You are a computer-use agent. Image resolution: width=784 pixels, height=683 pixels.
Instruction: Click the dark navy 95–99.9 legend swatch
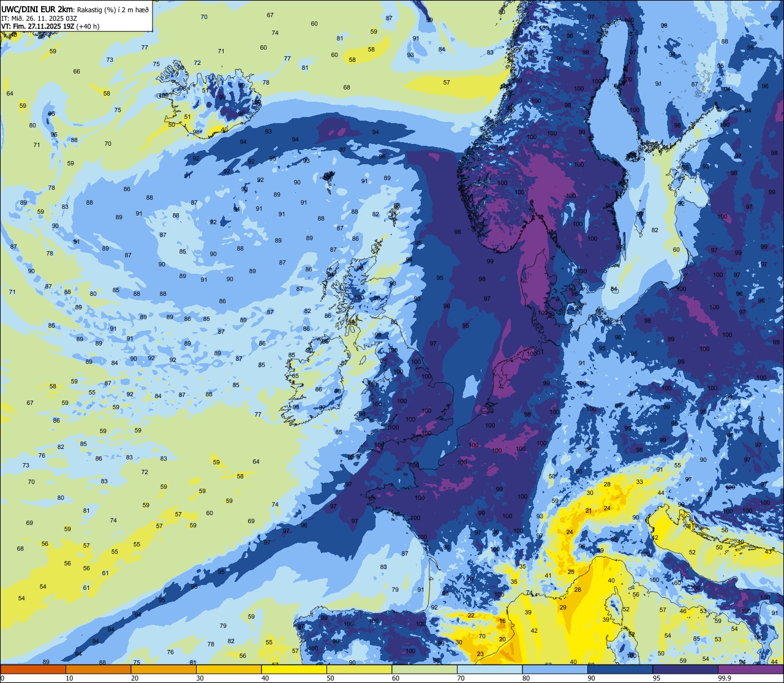685,669
